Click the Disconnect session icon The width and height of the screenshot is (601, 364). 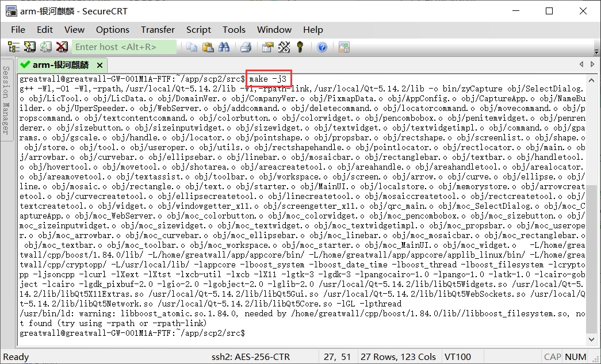(62, 47)
